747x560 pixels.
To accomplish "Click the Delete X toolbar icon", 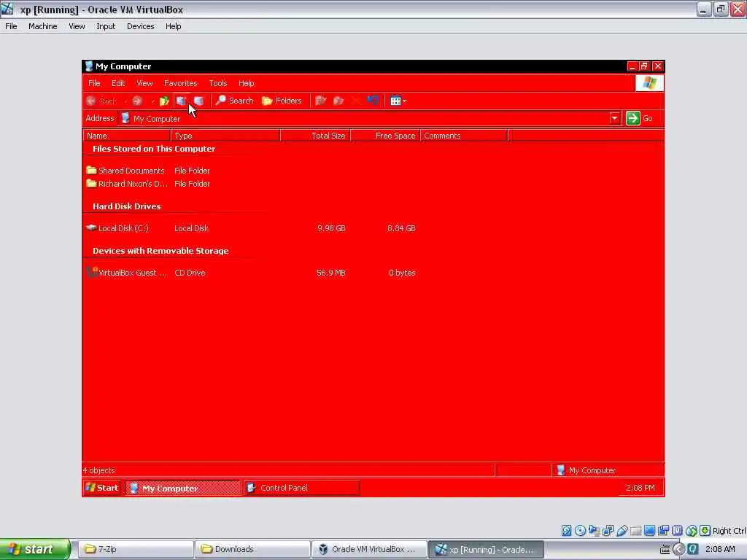I will coord(356,101).
